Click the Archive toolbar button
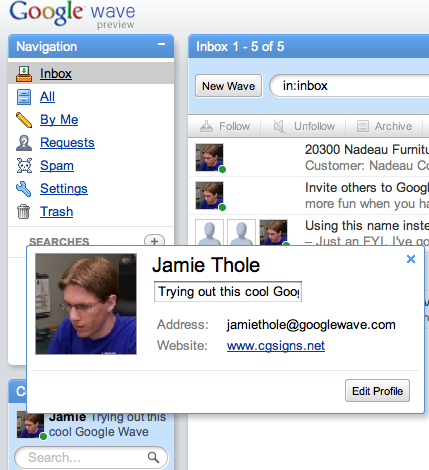Image resolution: width=429 pixels, height=470 pixels. coord(385,126)
